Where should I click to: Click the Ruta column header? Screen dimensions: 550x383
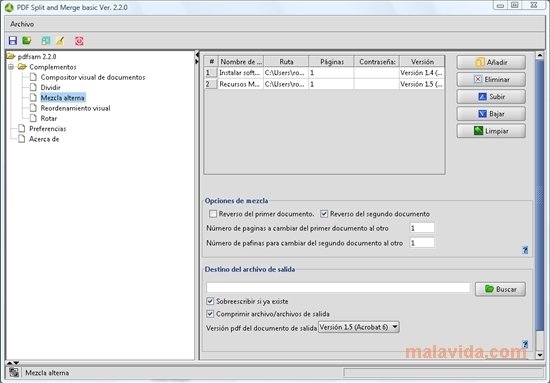(x=286, y=61)
